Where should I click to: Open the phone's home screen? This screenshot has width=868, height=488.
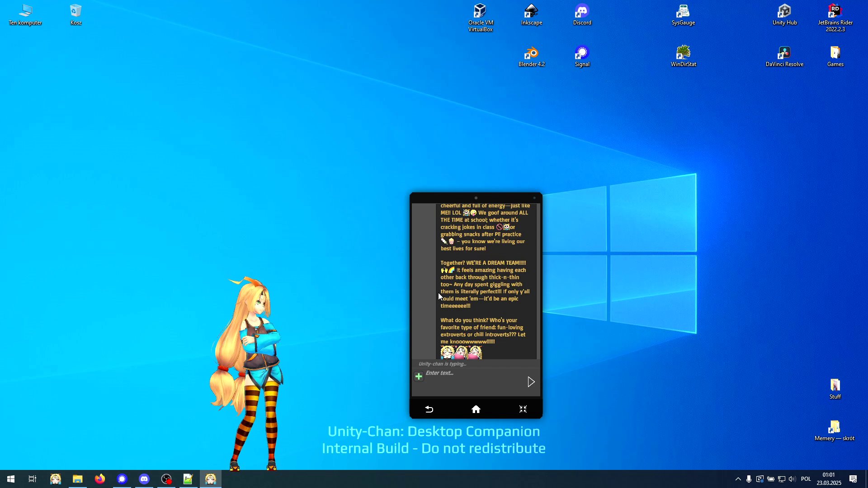476,409
